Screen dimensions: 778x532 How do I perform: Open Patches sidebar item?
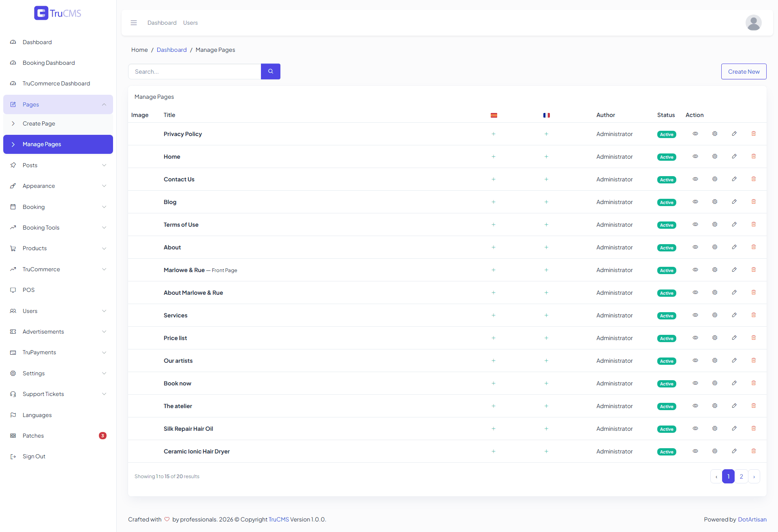[58, 436]
